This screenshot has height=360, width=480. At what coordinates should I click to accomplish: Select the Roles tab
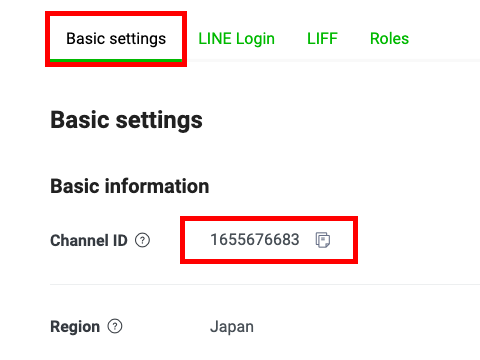pos(389,39)
